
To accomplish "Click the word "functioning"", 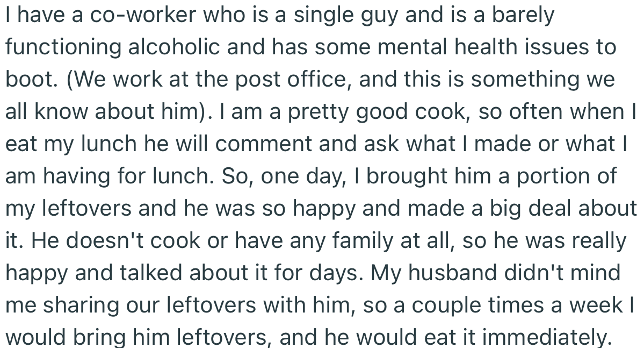I will click(x=63, y=47).
